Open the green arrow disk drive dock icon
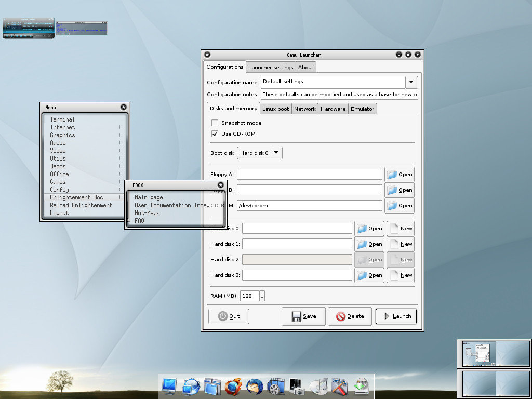This screenshot has width=532, height=399. point(362,387)
